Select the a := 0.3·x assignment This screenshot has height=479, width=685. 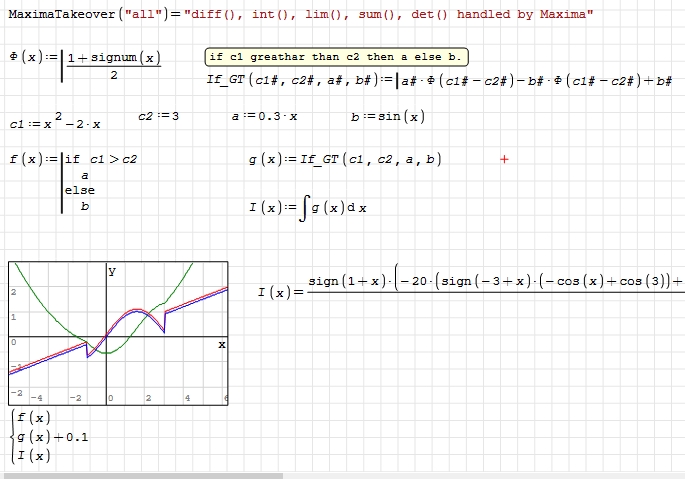264,116
